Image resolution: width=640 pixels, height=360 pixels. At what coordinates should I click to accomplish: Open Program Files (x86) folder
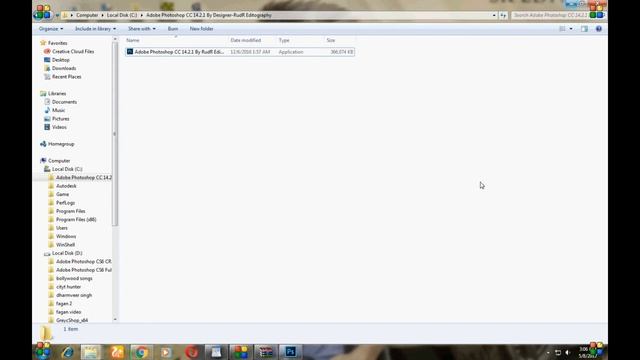(x=76, y=220)
